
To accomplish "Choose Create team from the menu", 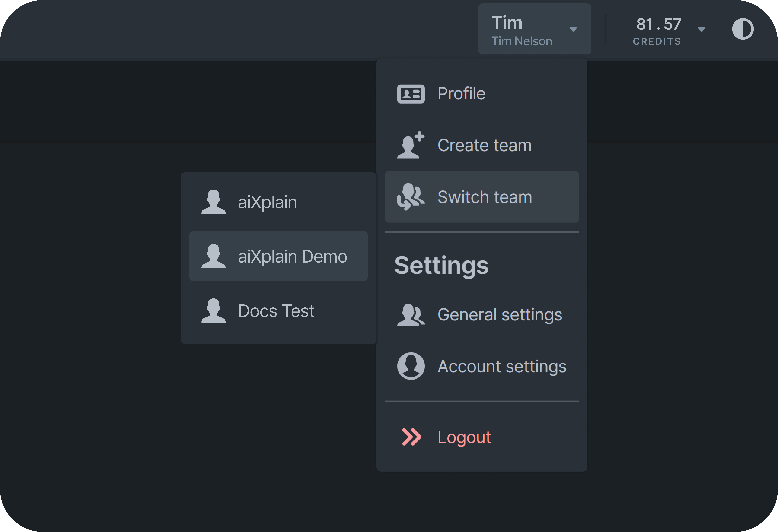I will pos(482,145).
